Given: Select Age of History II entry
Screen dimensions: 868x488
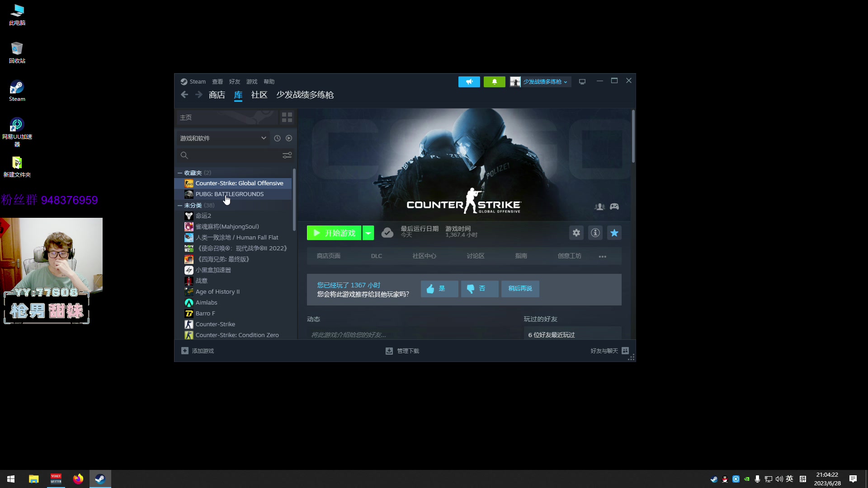Looking at the screenshot, I should [x=233, y=292].
